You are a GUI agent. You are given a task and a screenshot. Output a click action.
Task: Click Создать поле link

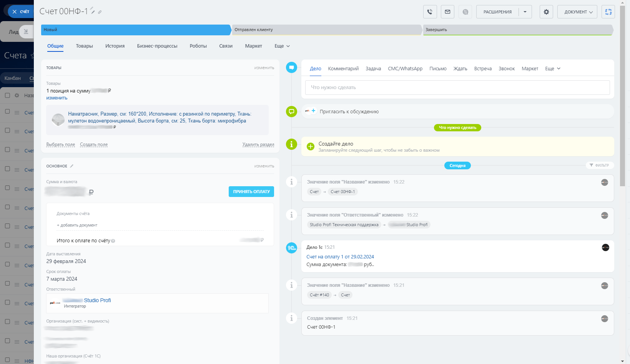coord(94,145)
